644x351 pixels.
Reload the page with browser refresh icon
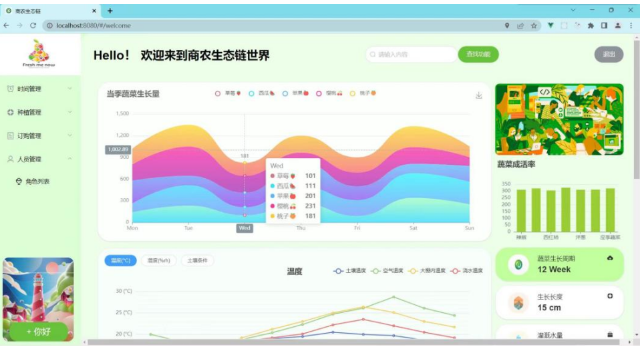(x=33, y=25)
